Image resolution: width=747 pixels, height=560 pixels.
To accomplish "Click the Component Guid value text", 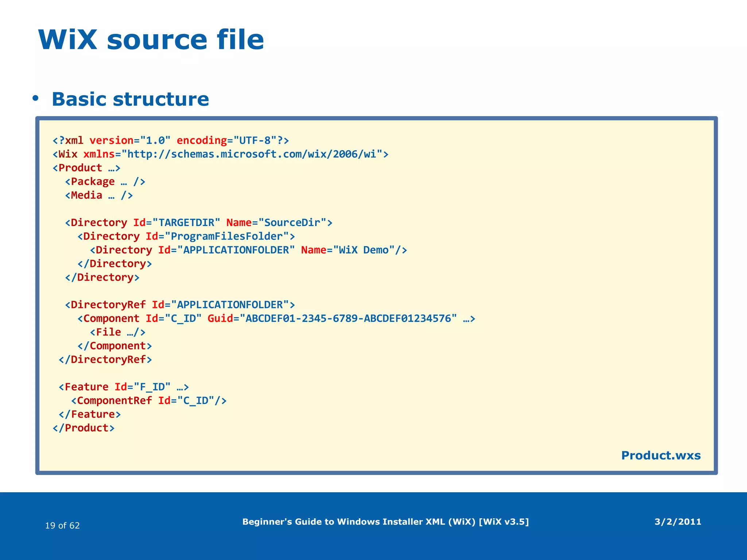I will (348, 319).
